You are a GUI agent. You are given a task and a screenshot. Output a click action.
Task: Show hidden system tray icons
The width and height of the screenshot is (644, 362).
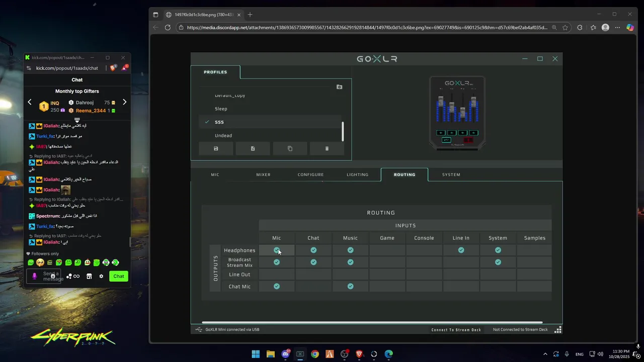[x=545, y=354]
